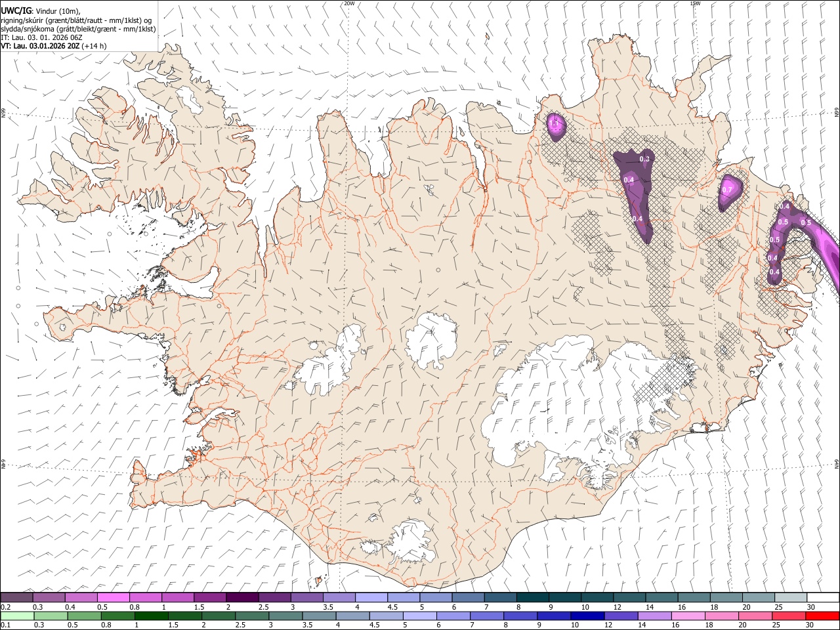The width and height of the screenshot is (840, 630).
Task: Click the "VT: Lau. 03.01.2026 20Z (+14 h)" line
Action: (x=54, y=46)
